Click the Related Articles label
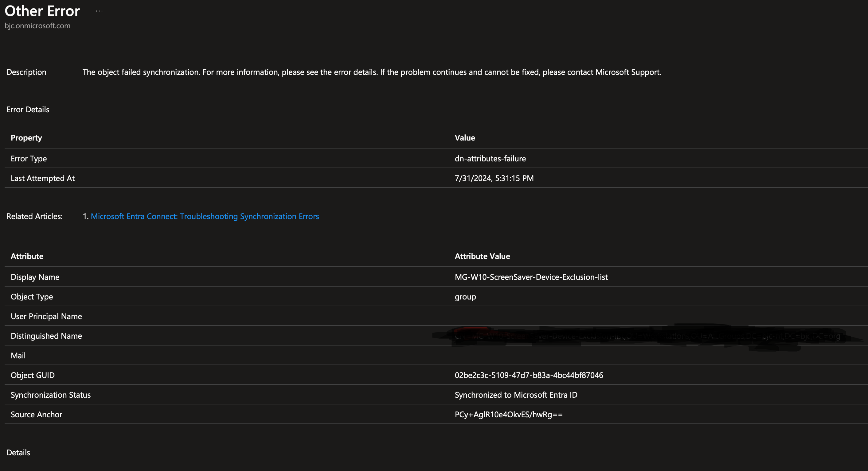Screen dimensions: 868x471 point(34,216)
